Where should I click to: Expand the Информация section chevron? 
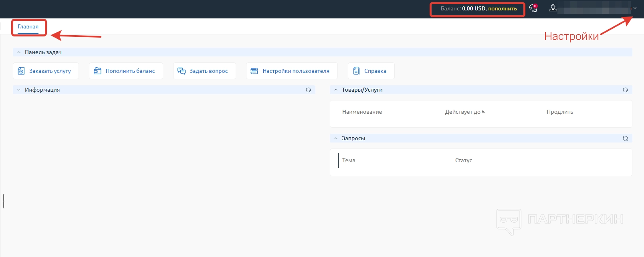coord(19,90)
